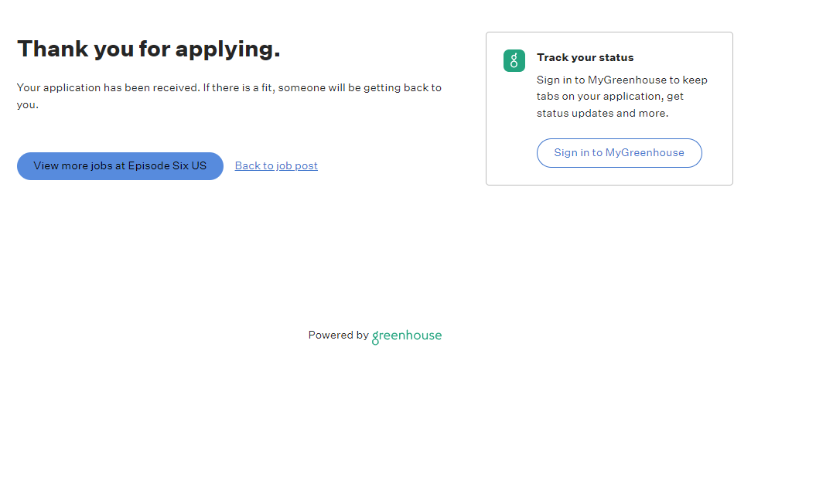Click the word 'MyGreenhouse' in the outlined button

click(645, 153)
